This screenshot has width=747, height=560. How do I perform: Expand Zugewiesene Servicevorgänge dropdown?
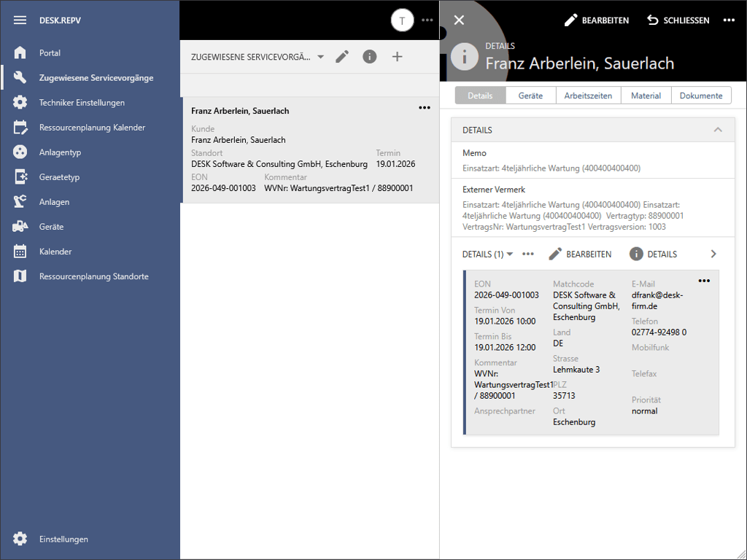coord(320,57)
